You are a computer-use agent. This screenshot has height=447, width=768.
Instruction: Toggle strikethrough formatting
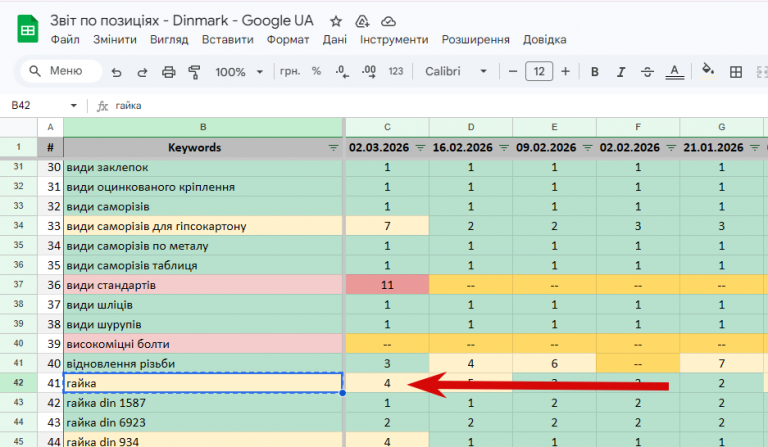tap(646, 72)
